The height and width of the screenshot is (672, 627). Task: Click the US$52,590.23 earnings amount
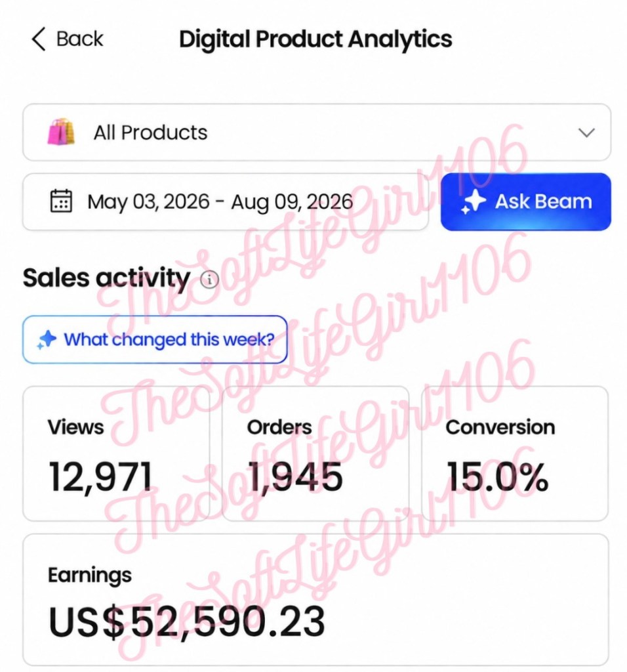[x=187, y=621]
